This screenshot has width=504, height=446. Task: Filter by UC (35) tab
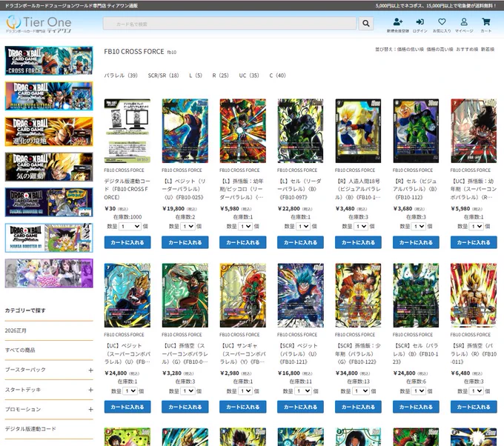click(x=249, y=76)
